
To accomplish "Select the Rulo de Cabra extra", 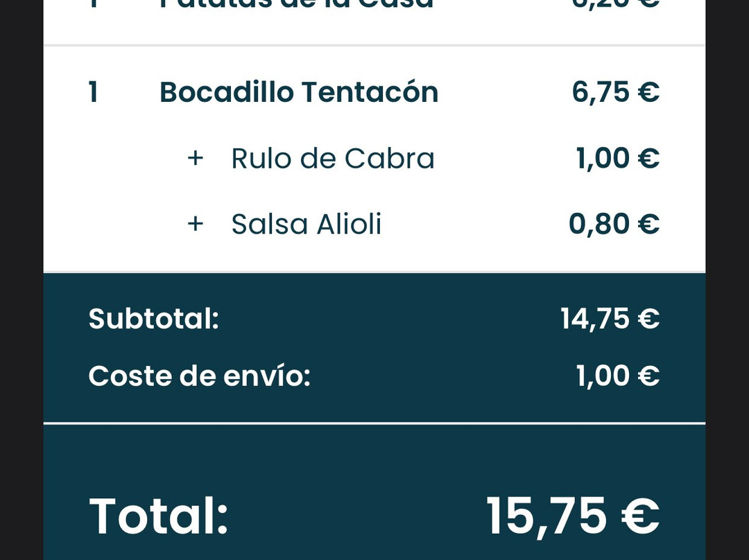I will [x=333, y=159].
